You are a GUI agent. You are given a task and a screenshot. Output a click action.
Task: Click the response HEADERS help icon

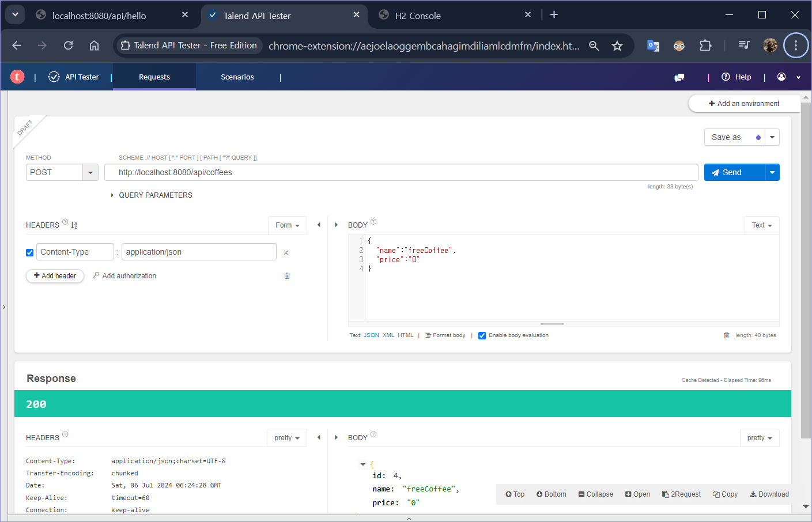[x=65, y=434]
